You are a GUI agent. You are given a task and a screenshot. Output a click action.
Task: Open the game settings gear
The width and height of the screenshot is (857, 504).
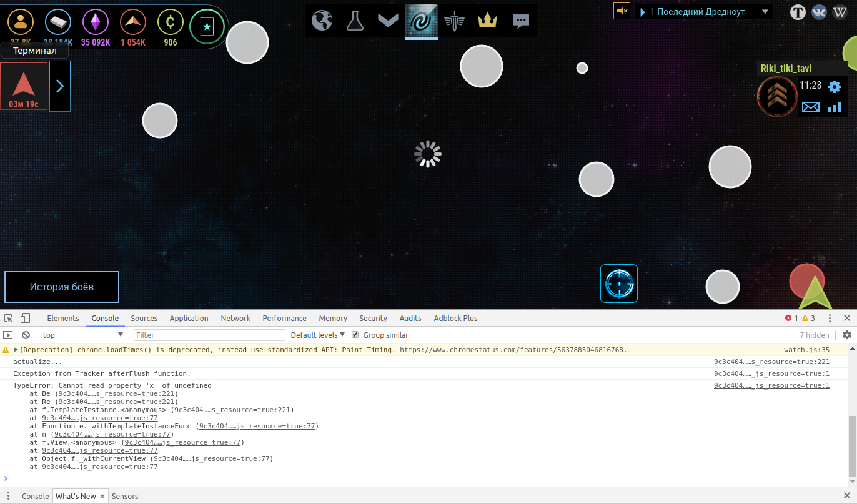tap(834, 86)
